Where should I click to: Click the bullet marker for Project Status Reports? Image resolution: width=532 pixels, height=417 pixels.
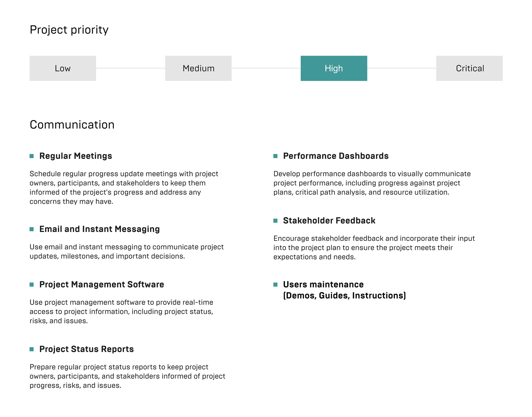(32, 349)
